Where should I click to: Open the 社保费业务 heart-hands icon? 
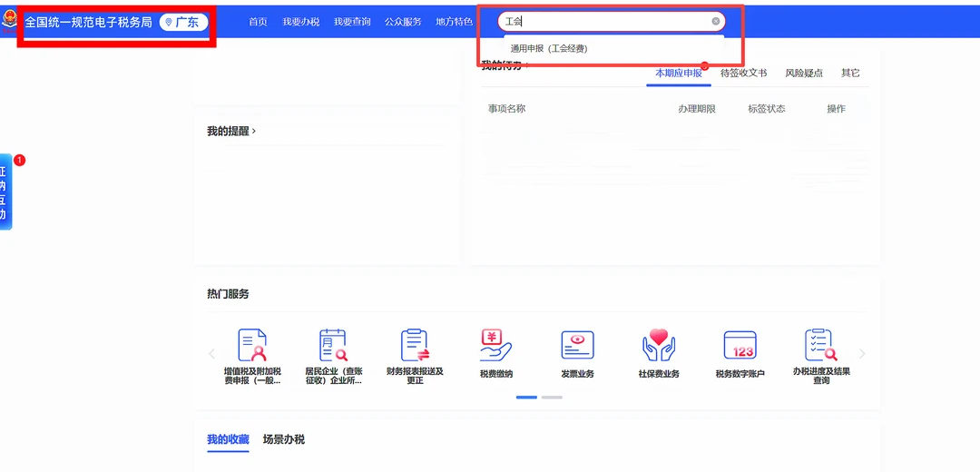point(659,345)
